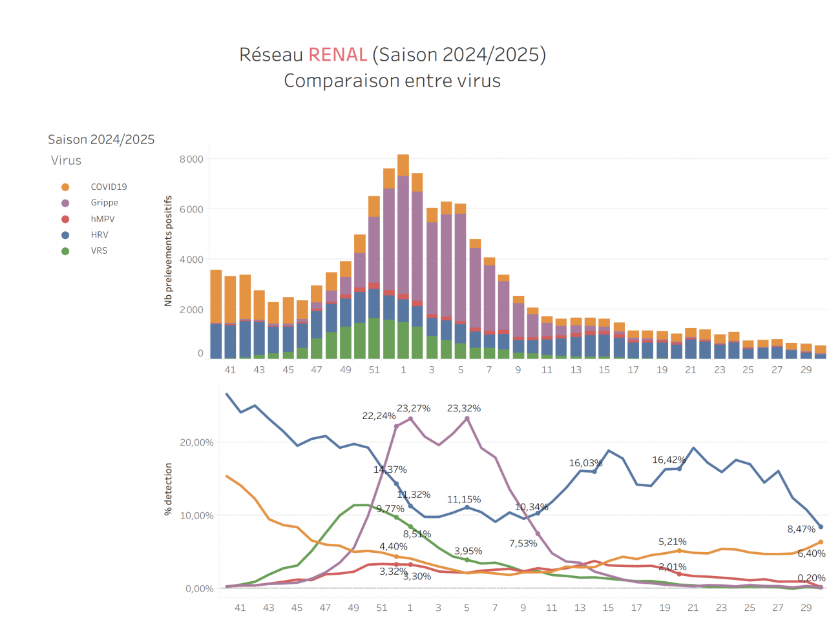Click the red hMPV legend dot
The image size is (840, 629).
click(65, 219)
